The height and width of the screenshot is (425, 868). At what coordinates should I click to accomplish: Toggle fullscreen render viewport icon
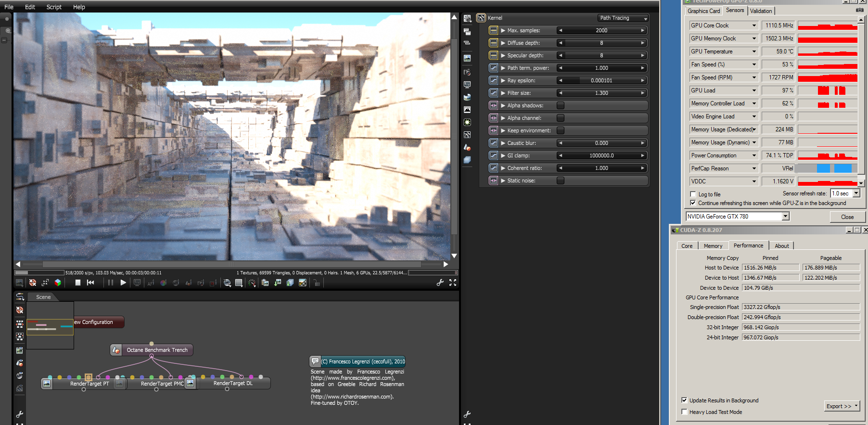click(x=453, y=283)
